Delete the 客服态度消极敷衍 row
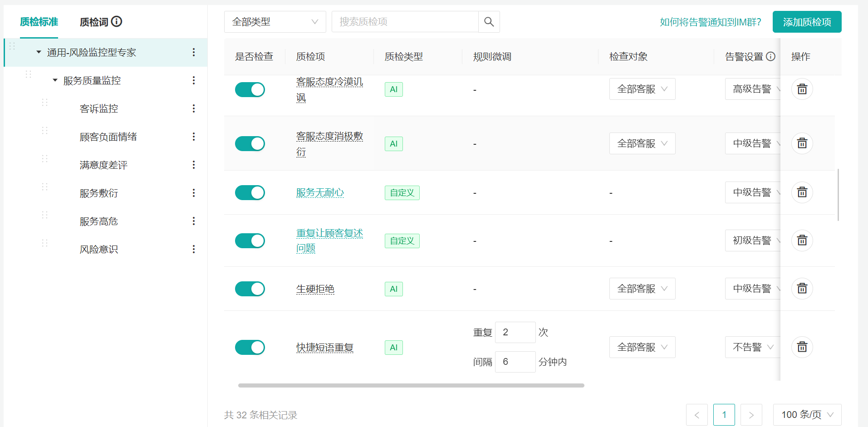 (x=802, y=143)
